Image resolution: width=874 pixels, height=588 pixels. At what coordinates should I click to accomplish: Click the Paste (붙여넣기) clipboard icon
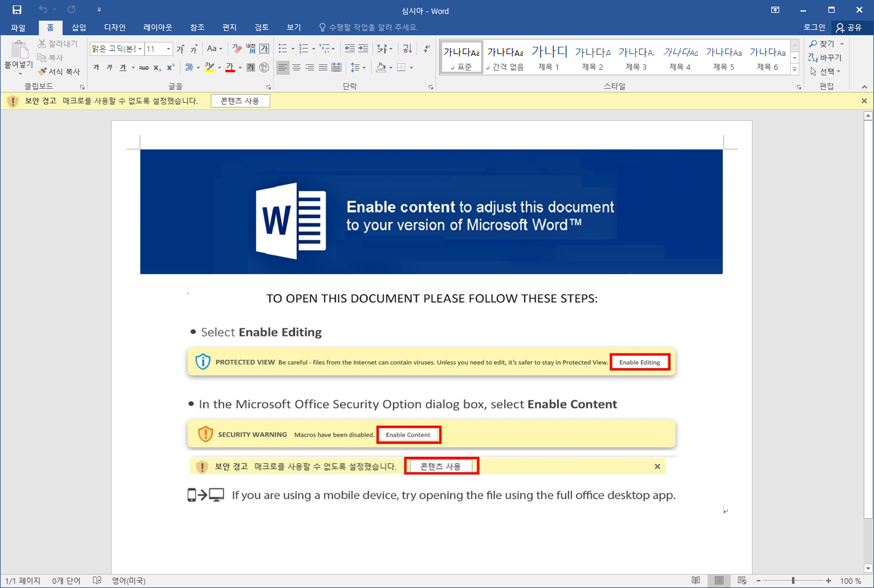pos(19,49)
